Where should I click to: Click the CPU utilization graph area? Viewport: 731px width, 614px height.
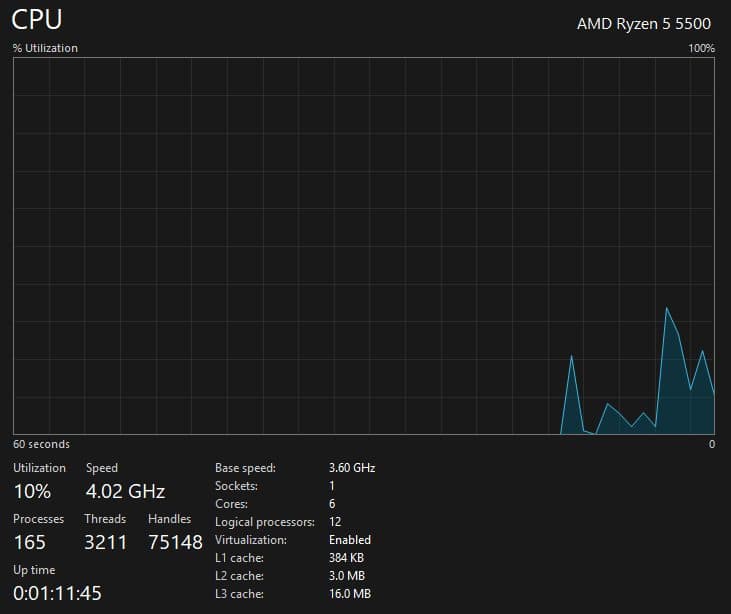(364, 246)
